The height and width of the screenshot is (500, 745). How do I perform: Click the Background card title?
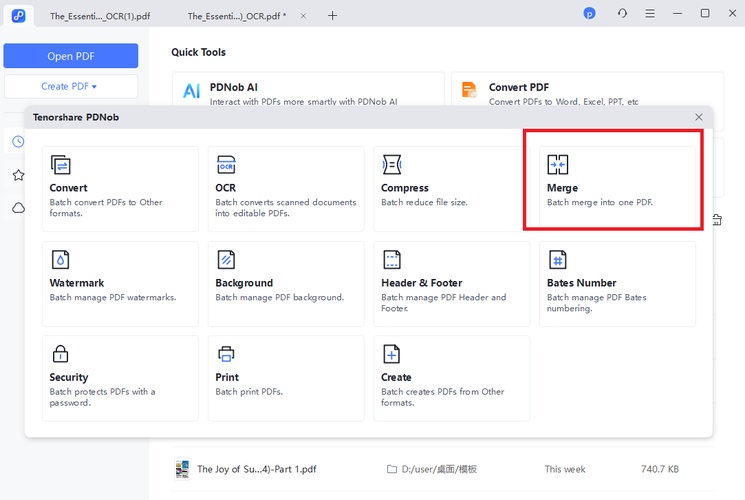tap(244, 283)
